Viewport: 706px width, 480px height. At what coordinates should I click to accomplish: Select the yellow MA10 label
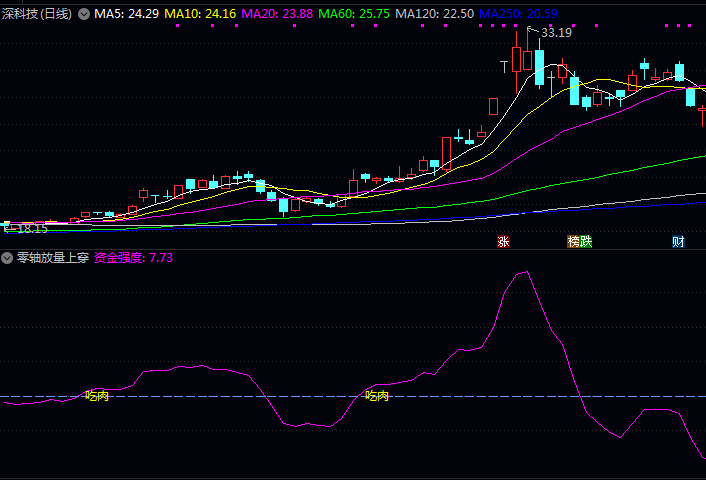(x=200, y=14)
